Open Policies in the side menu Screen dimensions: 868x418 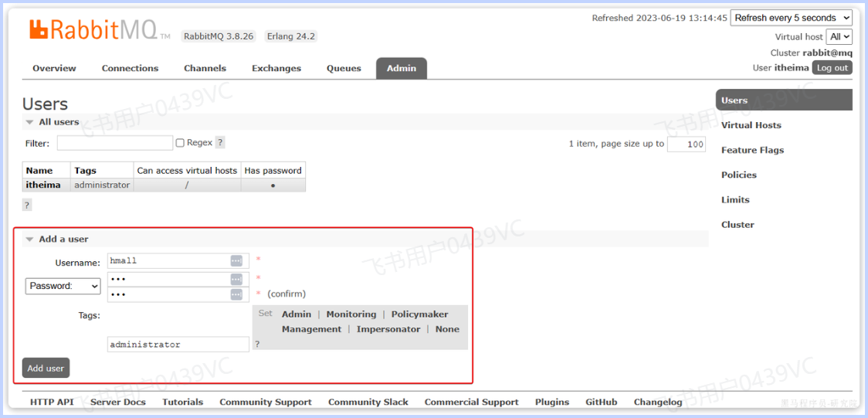(x=738, y=175)
